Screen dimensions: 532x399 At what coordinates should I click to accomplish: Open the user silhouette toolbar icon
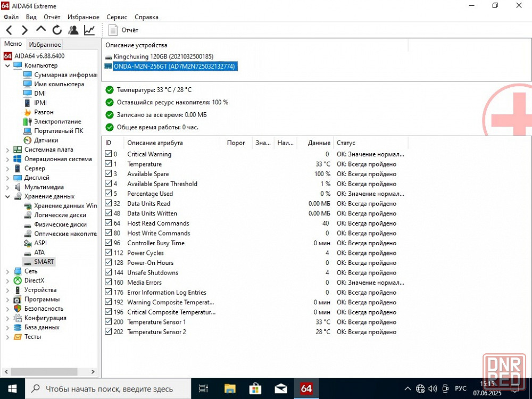(73, 30)
